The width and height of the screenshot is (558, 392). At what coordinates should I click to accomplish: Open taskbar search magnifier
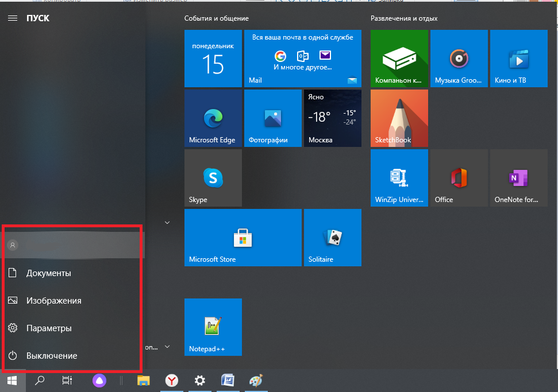tap(40, 381)
